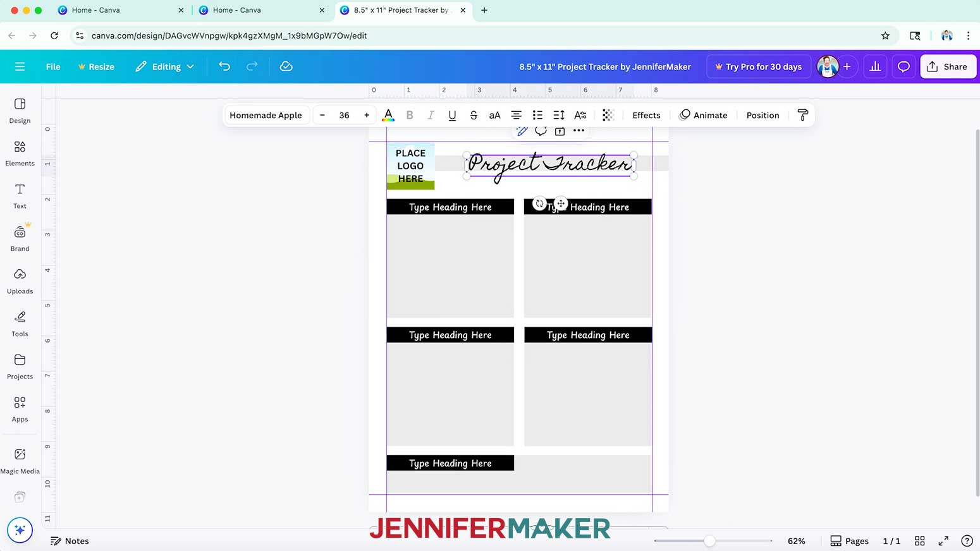
Task: Open the transparency control
Action: [608, 115]
